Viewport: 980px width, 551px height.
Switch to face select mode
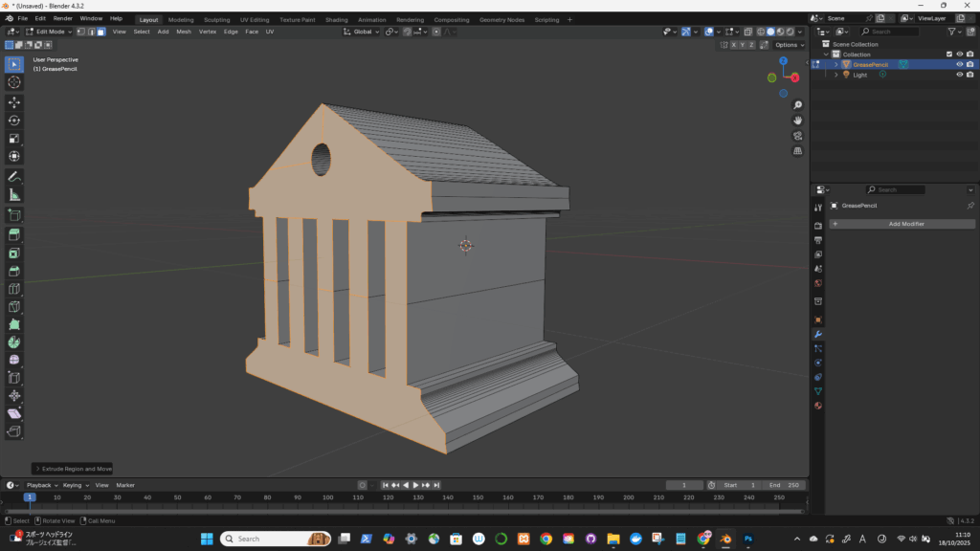pyautogui.click(x=101, y=32)
